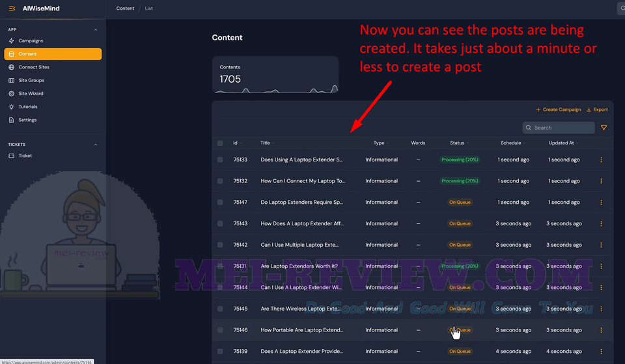Check the box for row 75146
The height and width of the screenshot is (364, 625).
pos(220,330)
